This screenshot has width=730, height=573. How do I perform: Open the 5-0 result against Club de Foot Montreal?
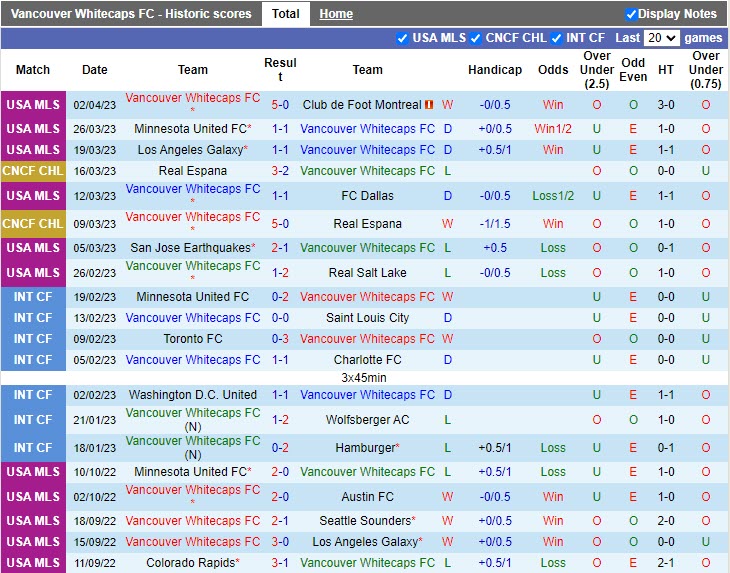coord(280,105)
